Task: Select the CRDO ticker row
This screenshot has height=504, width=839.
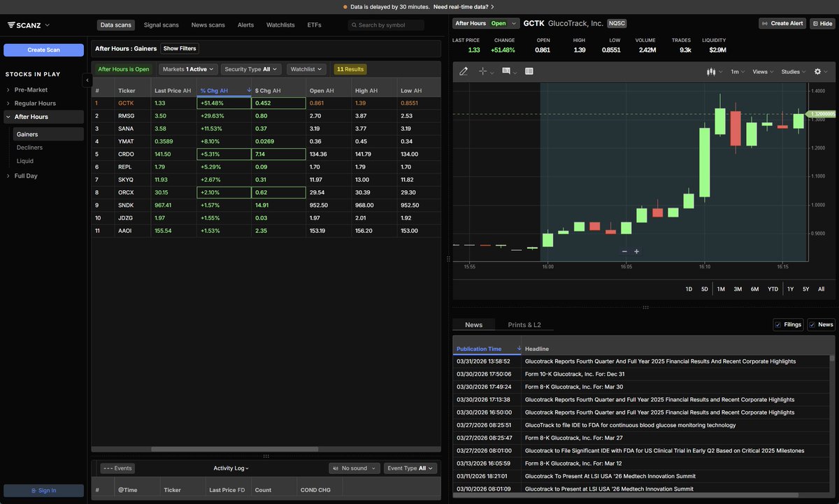Action: click(266, 154)
